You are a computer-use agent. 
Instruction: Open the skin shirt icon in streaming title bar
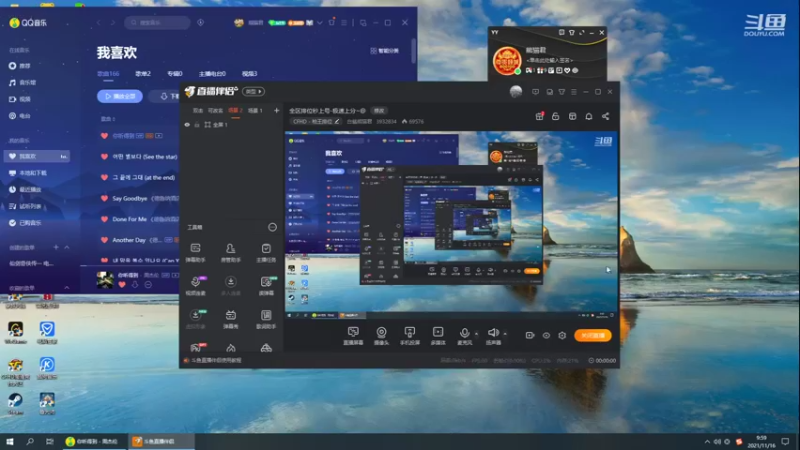point(562,92)
